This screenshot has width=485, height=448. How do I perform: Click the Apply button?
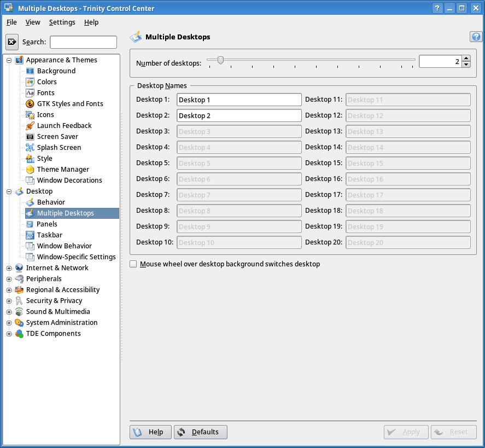point(406,432)
